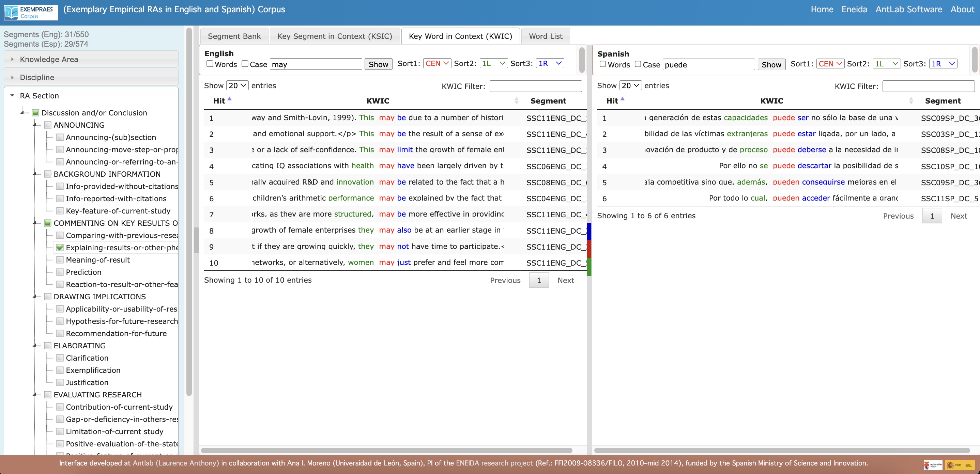
Task: Switch to the Segment Bank tab
Action: pyautogui.click(x=234, y=36)
